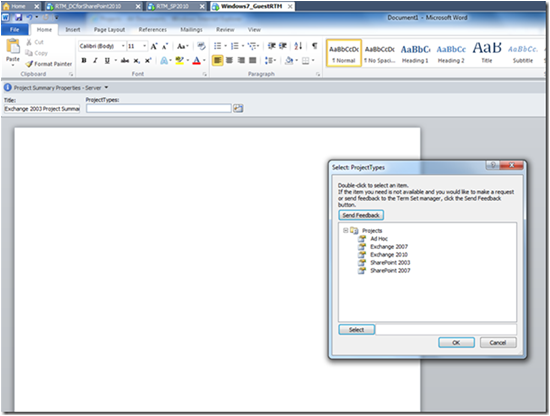The image size is (550, 416).
Task: Collapse the Projects tree node
Action: click(346, 230)
